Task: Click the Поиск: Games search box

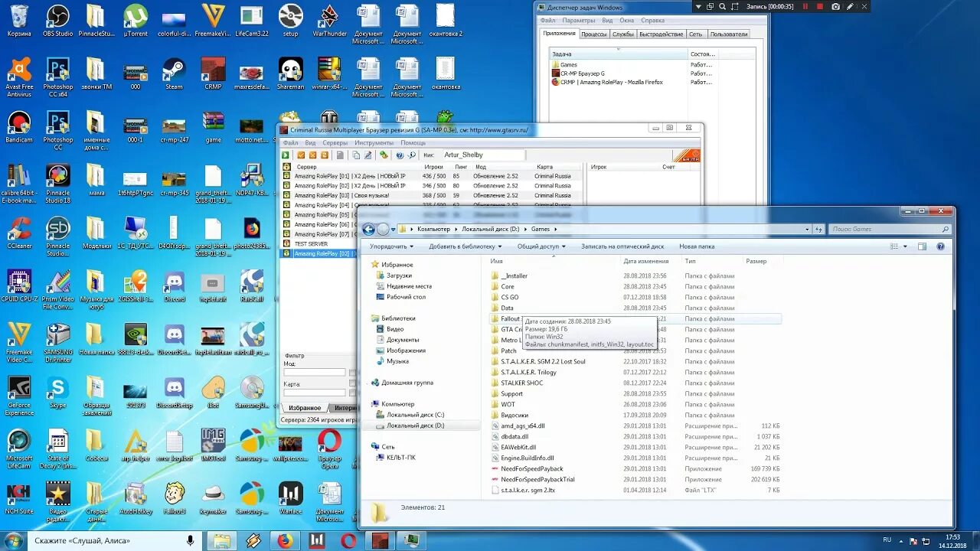Action: [x=890, y=229]
